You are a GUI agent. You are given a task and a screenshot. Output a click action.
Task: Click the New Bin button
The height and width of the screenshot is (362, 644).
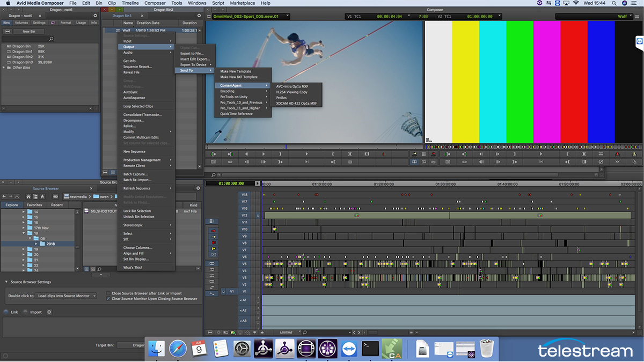tap(29, 32)
